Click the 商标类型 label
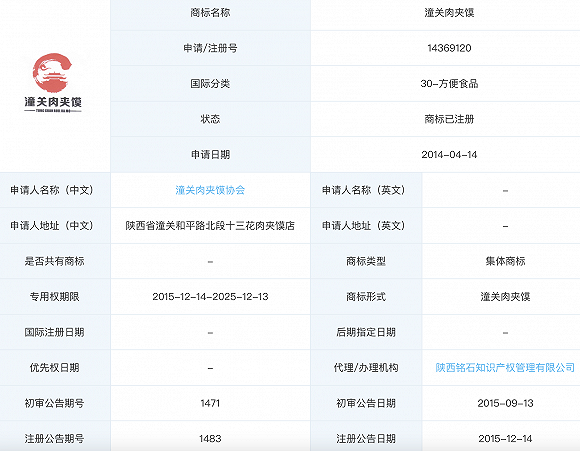 [x=366, y=261]
